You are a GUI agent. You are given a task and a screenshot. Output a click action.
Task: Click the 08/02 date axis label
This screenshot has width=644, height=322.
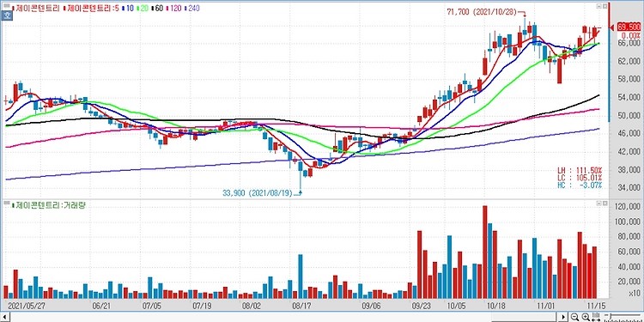[x=252, y=306]
